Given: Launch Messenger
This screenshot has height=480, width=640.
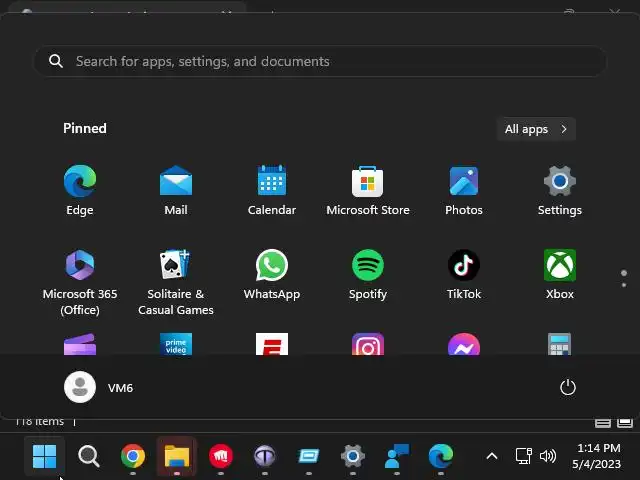Looking at the screenshot, I should point(464,344).
